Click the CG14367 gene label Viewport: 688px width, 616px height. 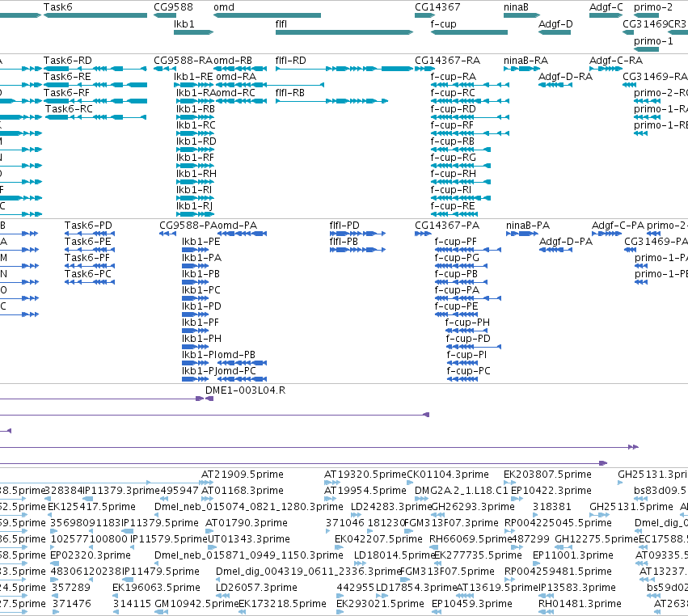[437, 7]
